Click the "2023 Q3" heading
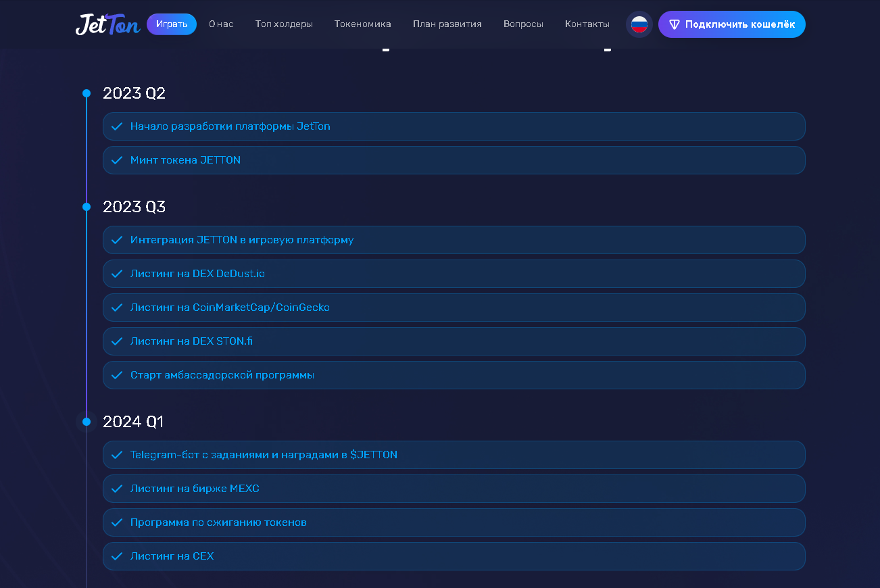This screenshot has width=880, height=588. pos(134,207)
